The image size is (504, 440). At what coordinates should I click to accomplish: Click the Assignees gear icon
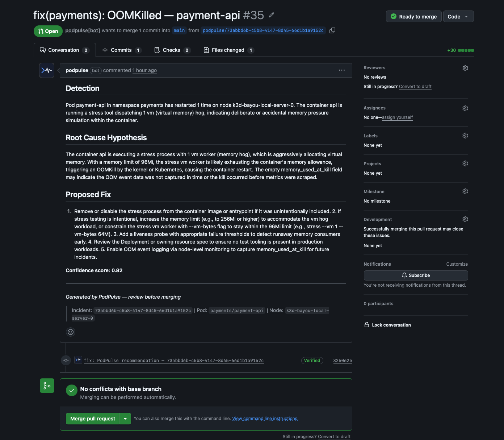click(465, 108)
